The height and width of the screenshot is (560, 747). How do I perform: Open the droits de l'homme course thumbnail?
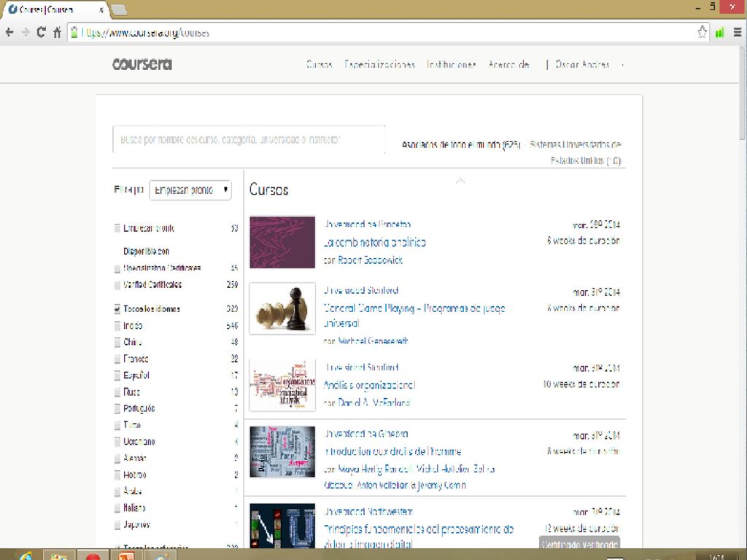282,451
